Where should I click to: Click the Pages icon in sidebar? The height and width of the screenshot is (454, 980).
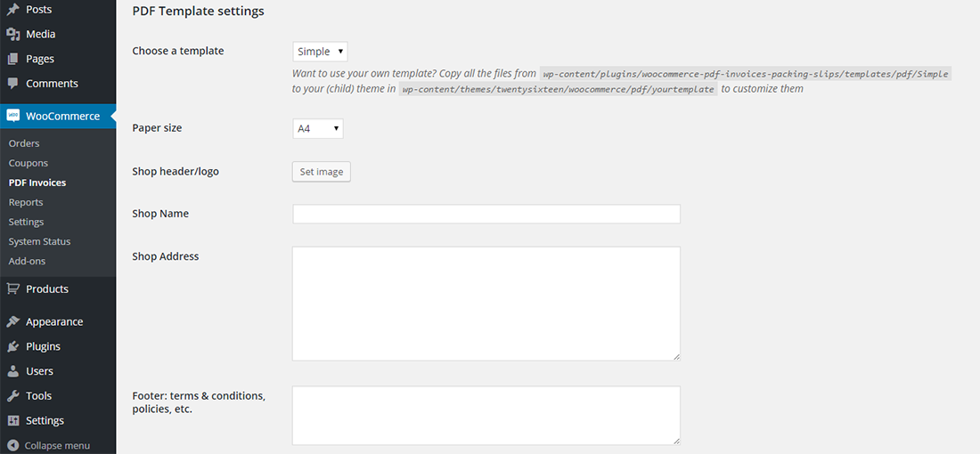point(13,59)
